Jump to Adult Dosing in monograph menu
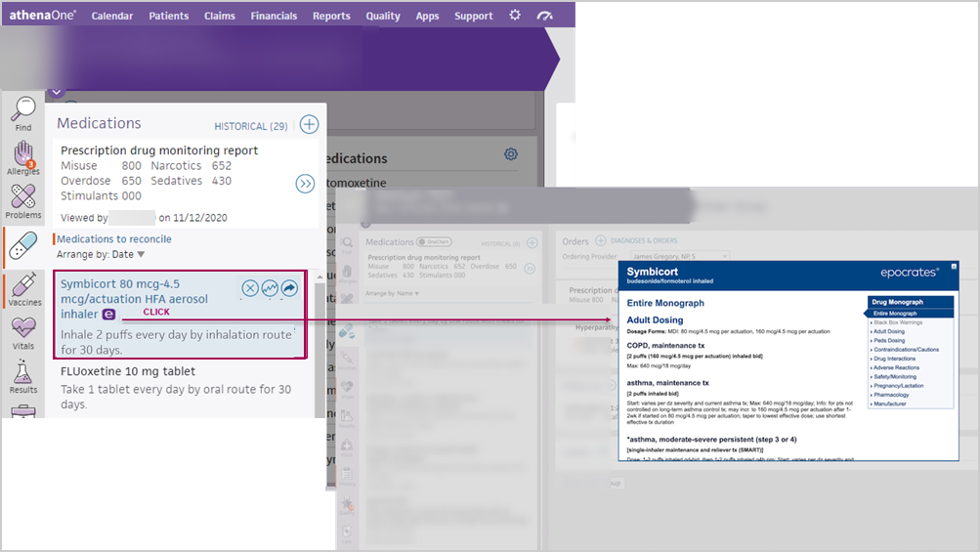Screen dimensions: 980x552 889,331
